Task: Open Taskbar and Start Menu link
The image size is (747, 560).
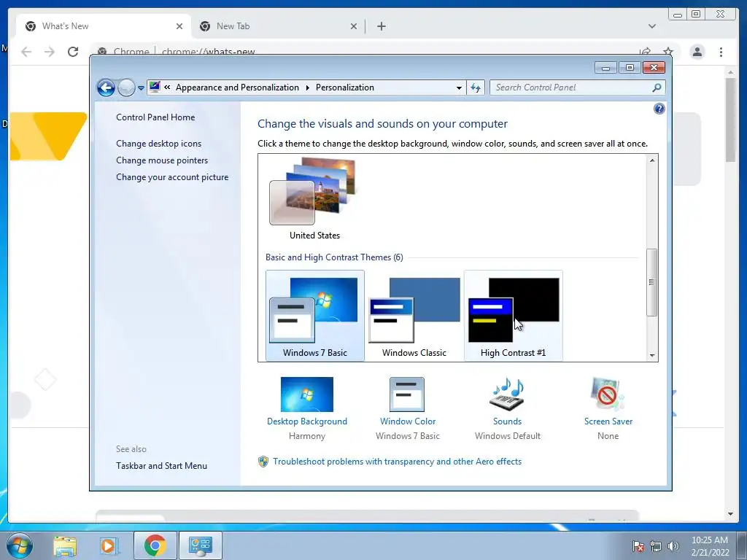Action: (161, 466)
